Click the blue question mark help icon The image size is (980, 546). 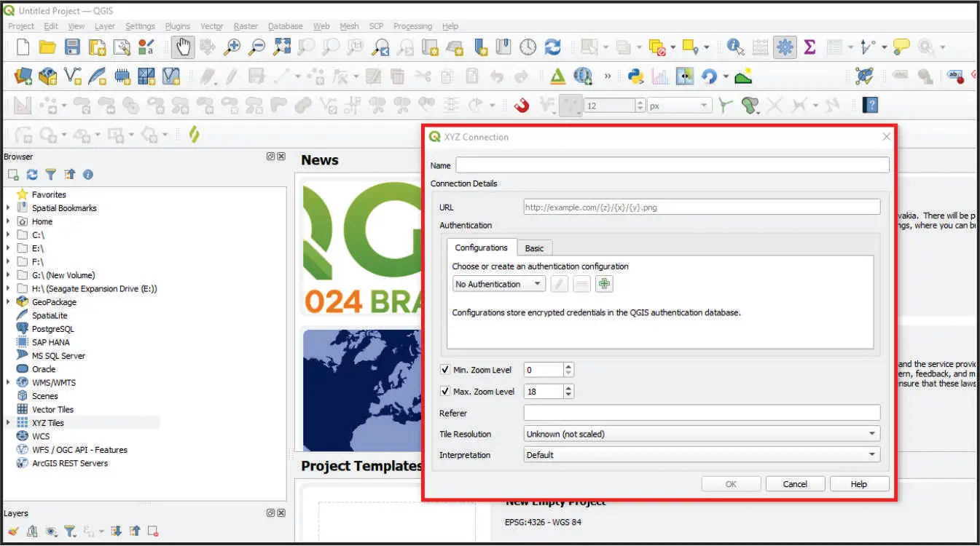click(x=870, y=106)
